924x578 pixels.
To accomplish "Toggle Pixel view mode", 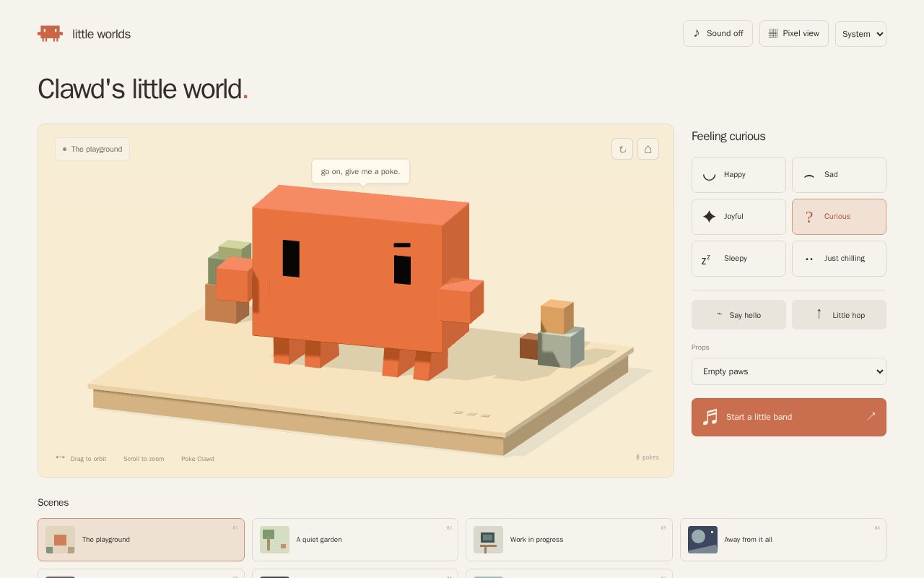I will tap(794, 33).
